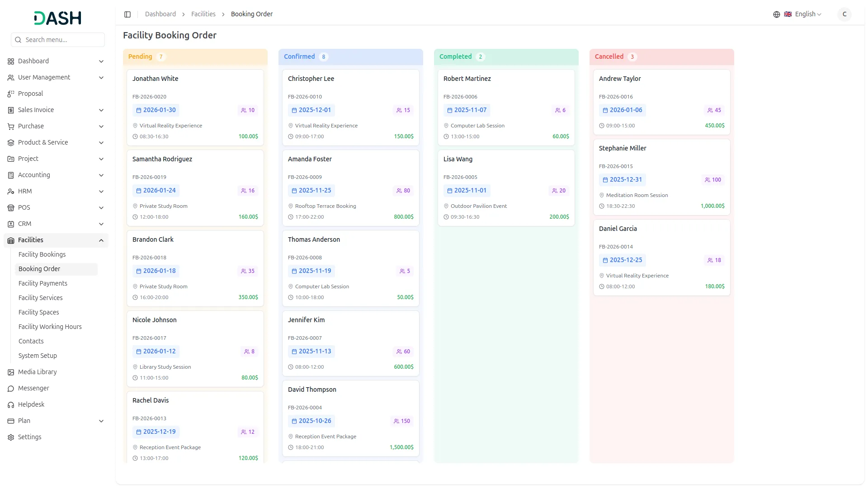The height and width of the screenshot is (488, 868).
Task: Expand the HRM menu chevron
Action: pos(101,192)
